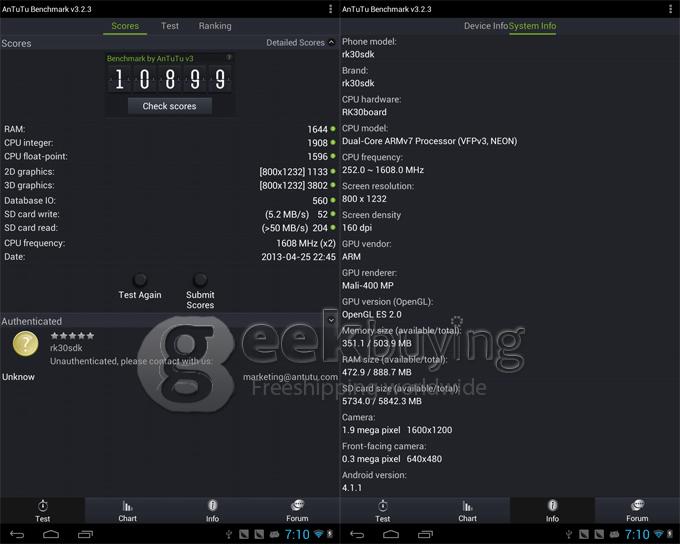This screenshot has height=544, width=680.
Task: Switch to the Test tab at top
Action: [x=170, y=26]
